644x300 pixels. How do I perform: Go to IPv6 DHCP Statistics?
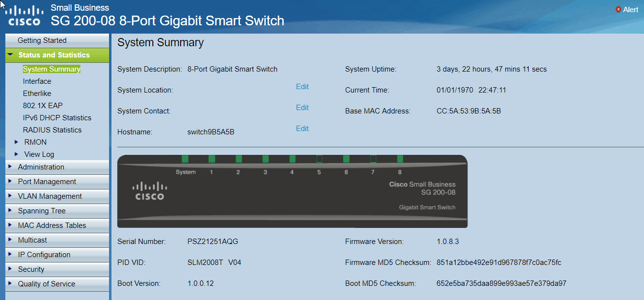(57, 118)
